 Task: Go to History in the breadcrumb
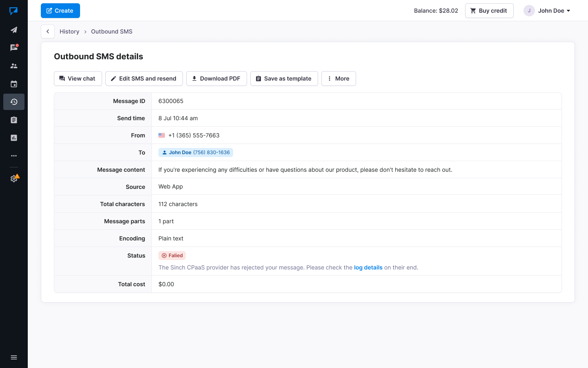(x=69, y=31)
